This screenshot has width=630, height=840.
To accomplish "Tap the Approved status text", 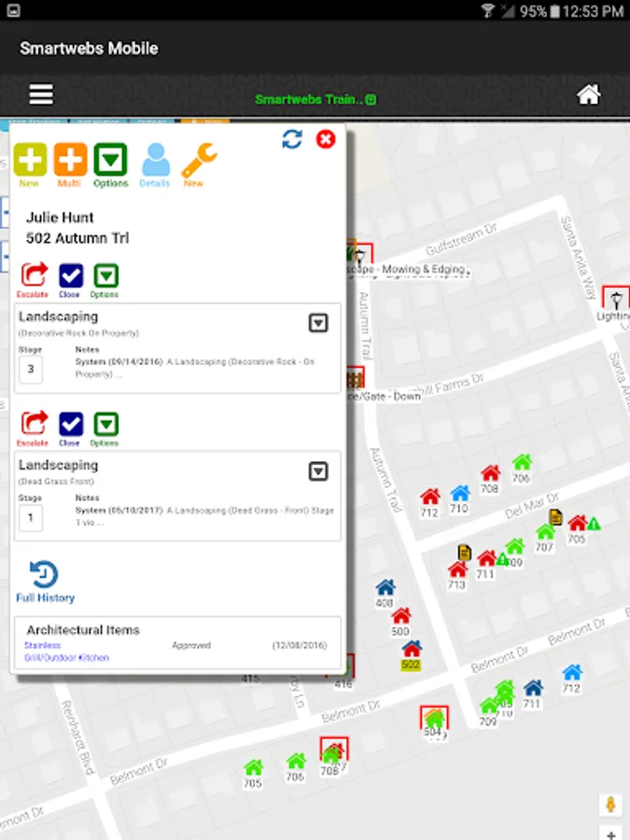I will click(x=191, y=645).
